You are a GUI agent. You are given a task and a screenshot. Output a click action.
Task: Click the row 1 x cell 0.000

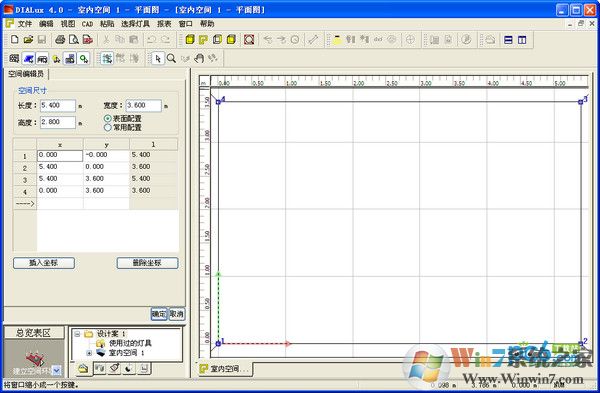[x=60, y=155]
